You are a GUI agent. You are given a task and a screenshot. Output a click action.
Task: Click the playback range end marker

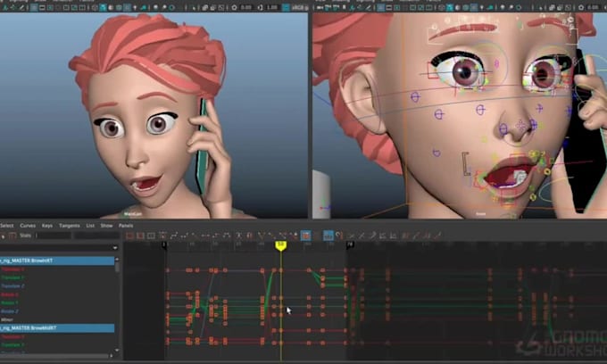pos(350,244)
